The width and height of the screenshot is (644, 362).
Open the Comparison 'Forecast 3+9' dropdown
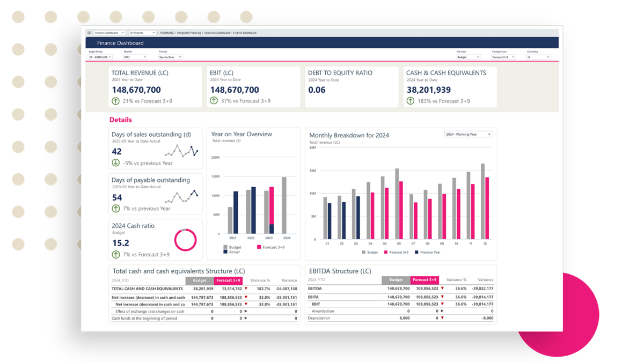coord(503,57)
